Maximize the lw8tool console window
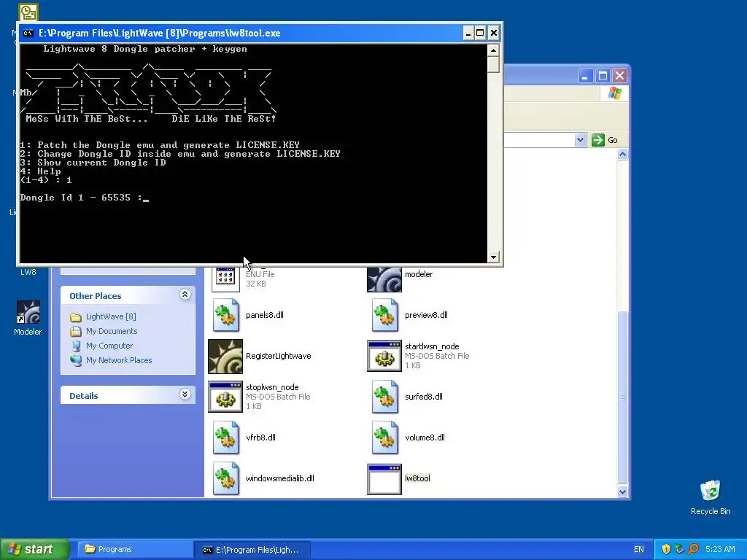 (x=480, y=34)
